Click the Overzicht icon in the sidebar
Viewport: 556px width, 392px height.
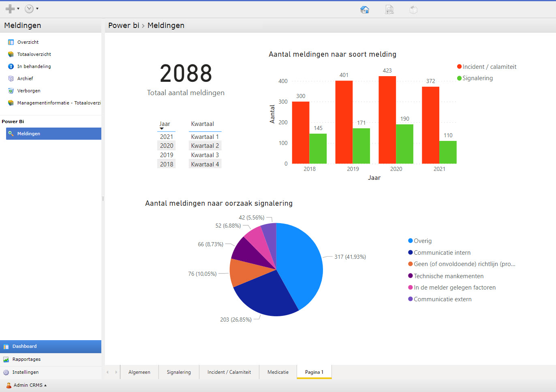11,42
